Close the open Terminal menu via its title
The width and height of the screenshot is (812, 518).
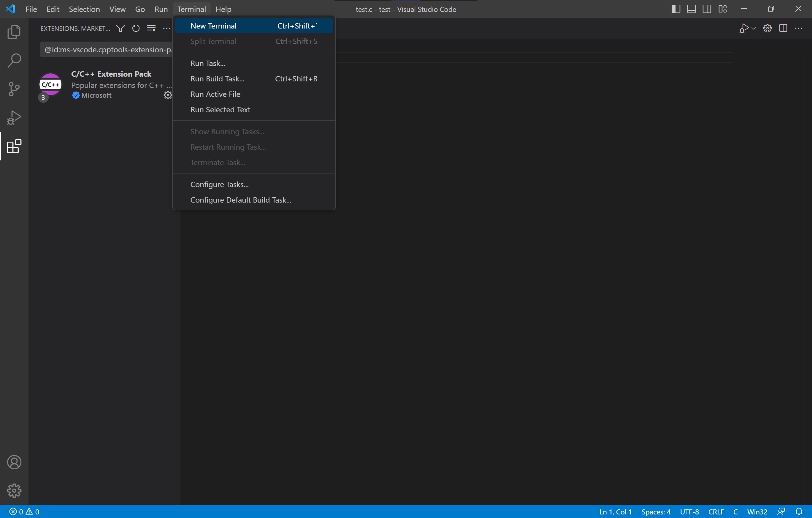191,9
